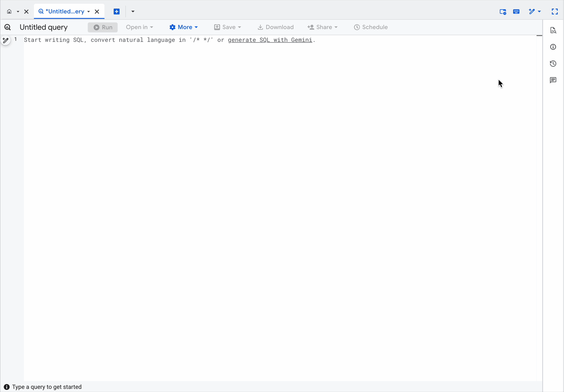Click the Untitled query title
564x392 pixels.
coord(44,27)
